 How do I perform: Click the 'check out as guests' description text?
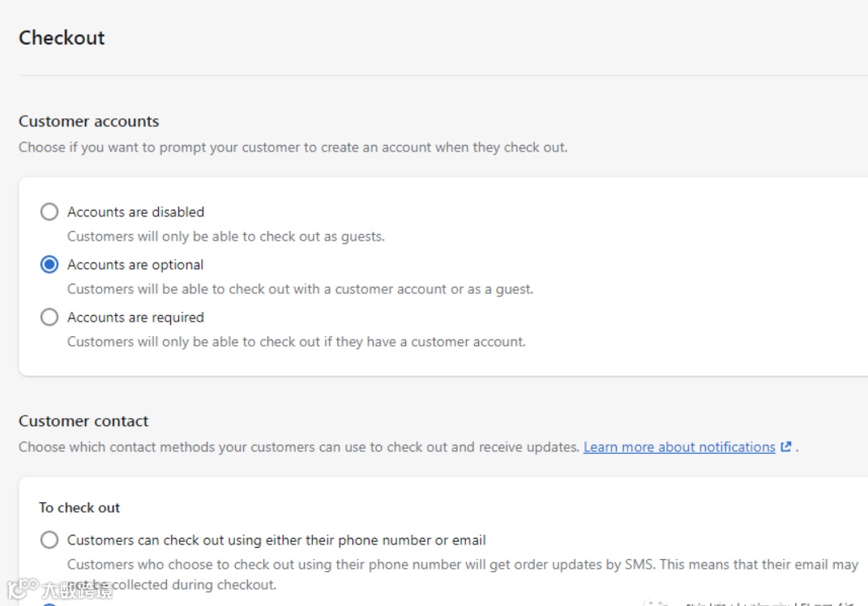[x=225, y=237]
